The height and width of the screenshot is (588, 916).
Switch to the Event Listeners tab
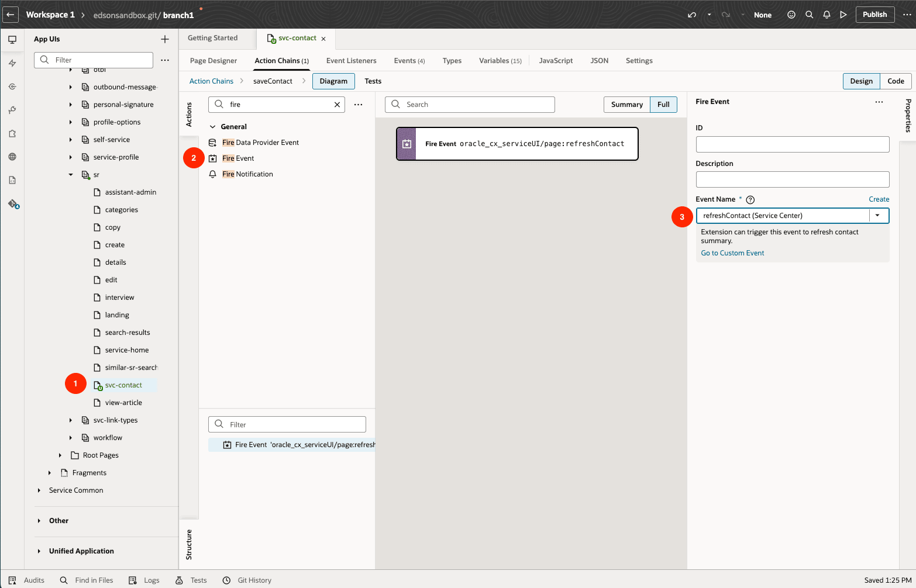(x=351, y=60)
